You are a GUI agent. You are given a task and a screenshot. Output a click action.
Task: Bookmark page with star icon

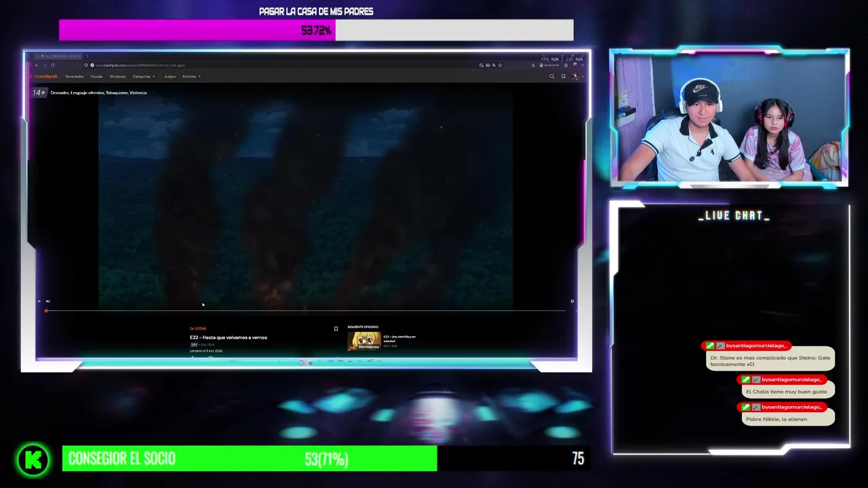500,65
